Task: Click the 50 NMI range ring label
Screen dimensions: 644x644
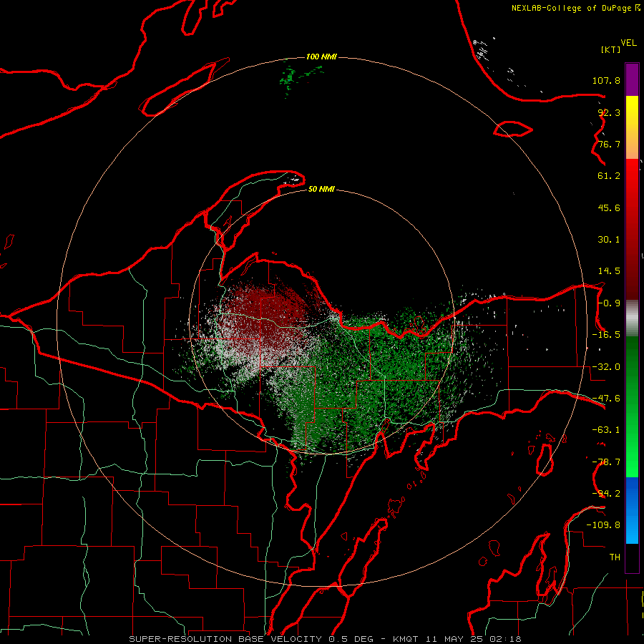Action: [321, 189]
